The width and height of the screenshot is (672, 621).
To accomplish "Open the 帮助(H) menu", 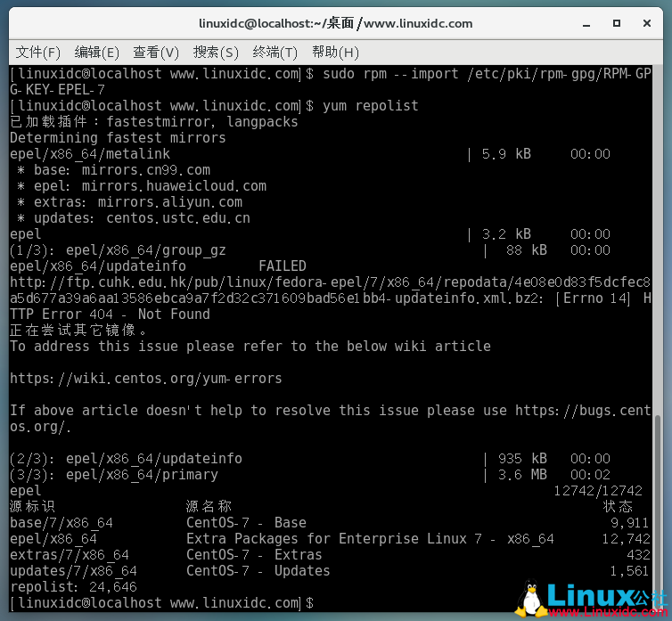I will (335, 53).
